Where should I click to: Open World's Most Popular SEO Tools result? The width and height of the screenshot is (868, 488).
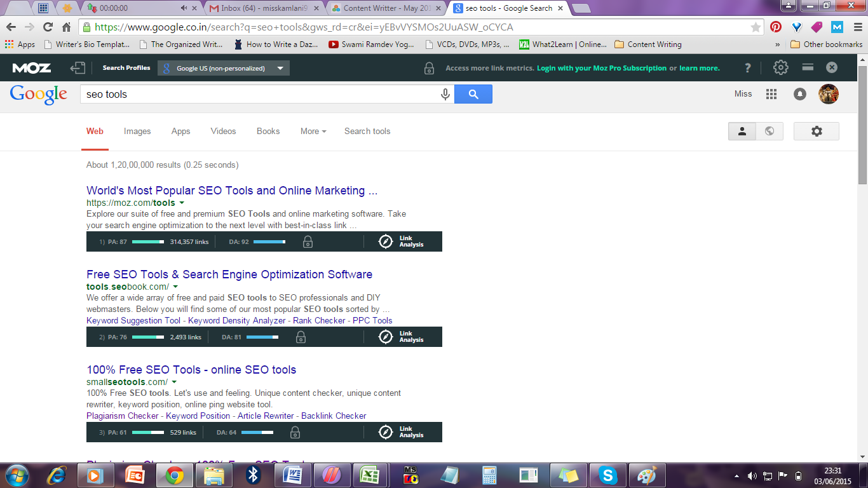232,191
